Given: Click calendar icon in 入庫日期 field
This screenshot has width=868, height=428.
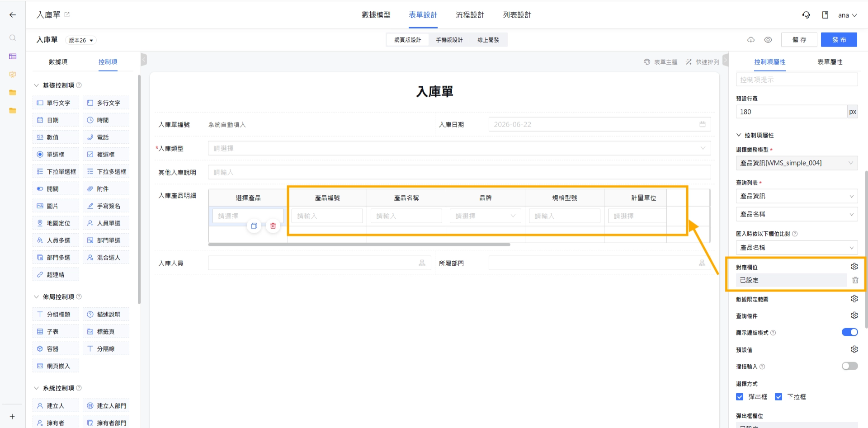Looking at the screenshot, I should (x=703, y=124).
